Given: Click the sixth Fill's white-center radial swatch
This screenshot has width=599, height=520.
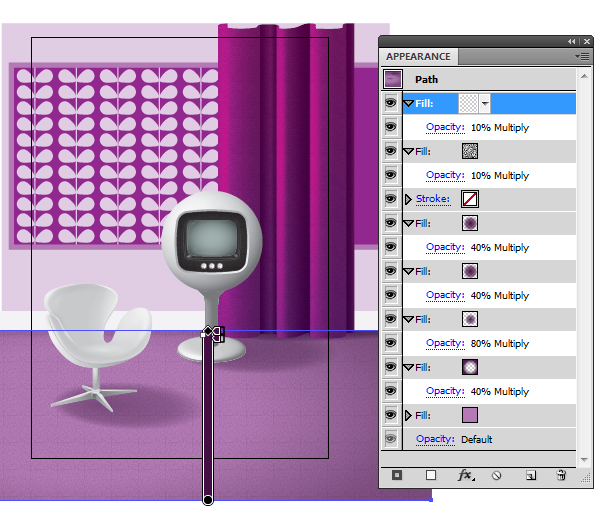Looking at the screenshot, I should point(470,367).
